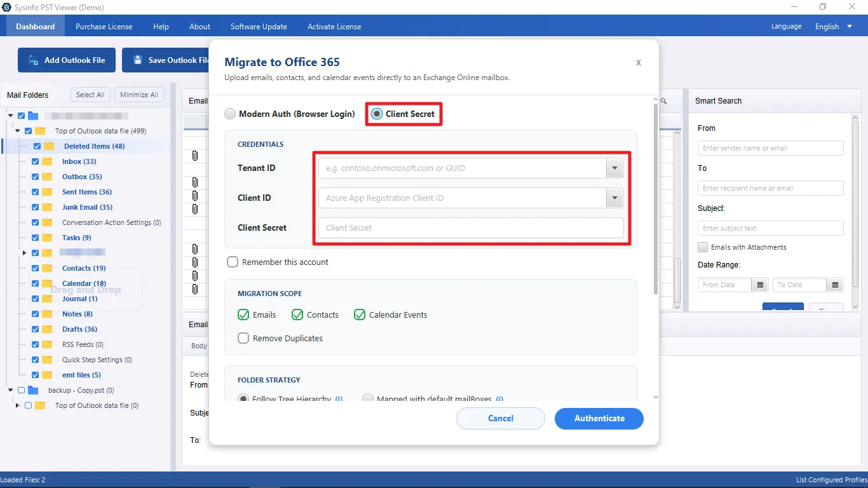Click the Authenticate button
This screenshot has width=868, height=488.
(x=599, y=418)
